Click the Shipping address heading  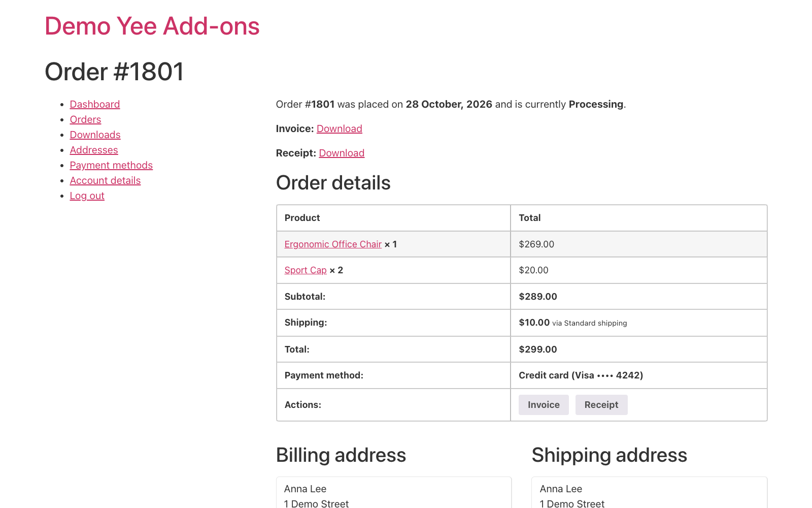[x=610, y=455]
